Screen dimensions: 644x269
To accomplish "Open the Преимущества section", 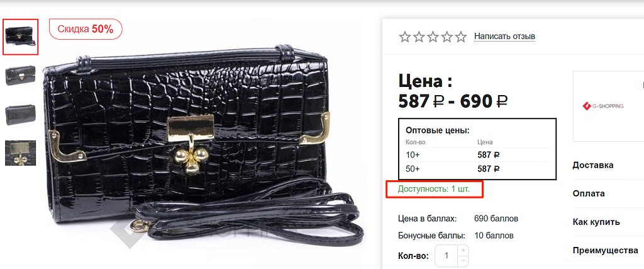I will point(606,251).
